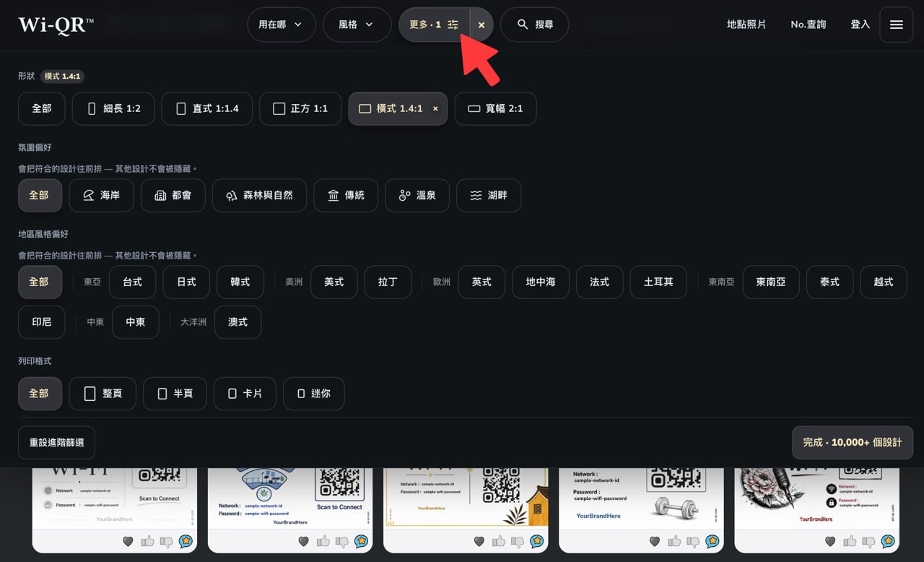Viewport: 924px width, 562px height.
Task: Click star badge on the dumbbell card
Action: [712, 541]
